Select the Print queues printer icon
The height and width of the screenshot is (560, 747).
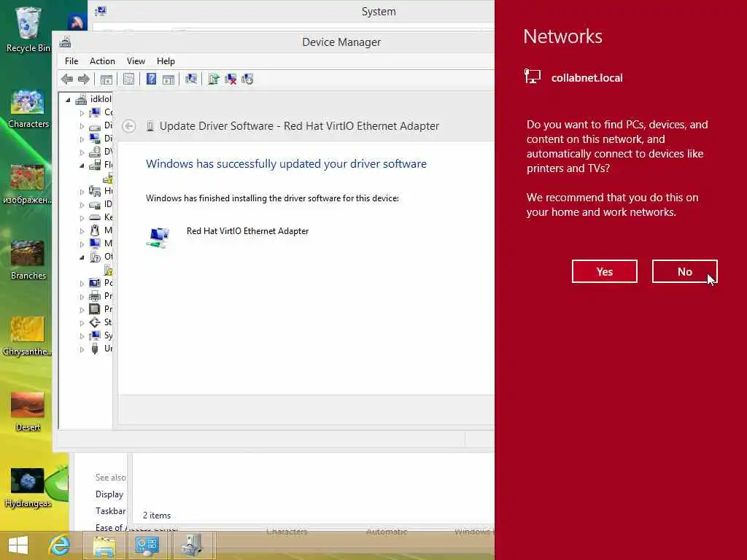(x=95, y=296)
